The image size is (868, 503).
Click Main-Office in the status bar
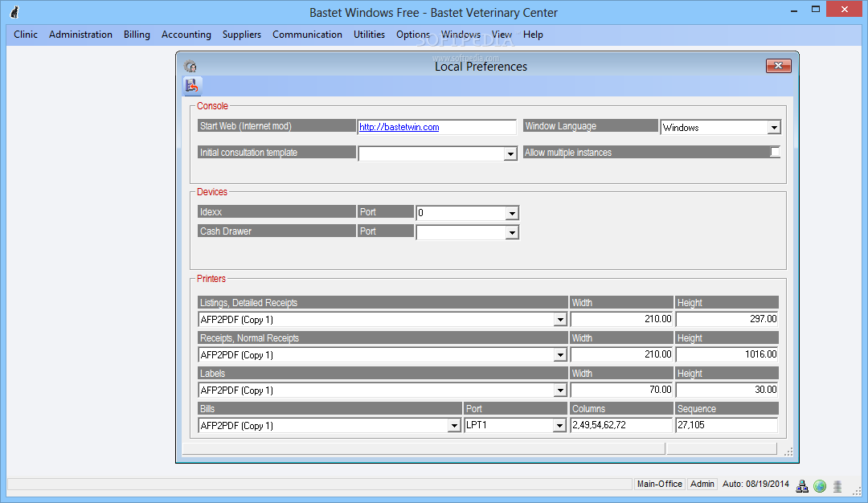coord(659,485)
